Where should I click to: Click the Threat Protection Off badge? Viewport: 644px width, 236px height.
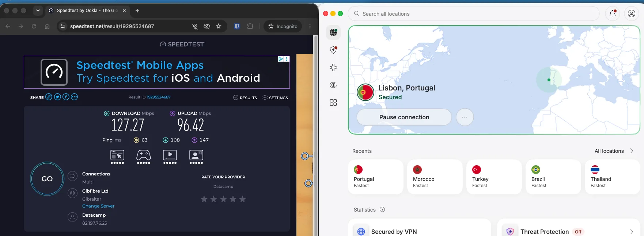point(578,232)
